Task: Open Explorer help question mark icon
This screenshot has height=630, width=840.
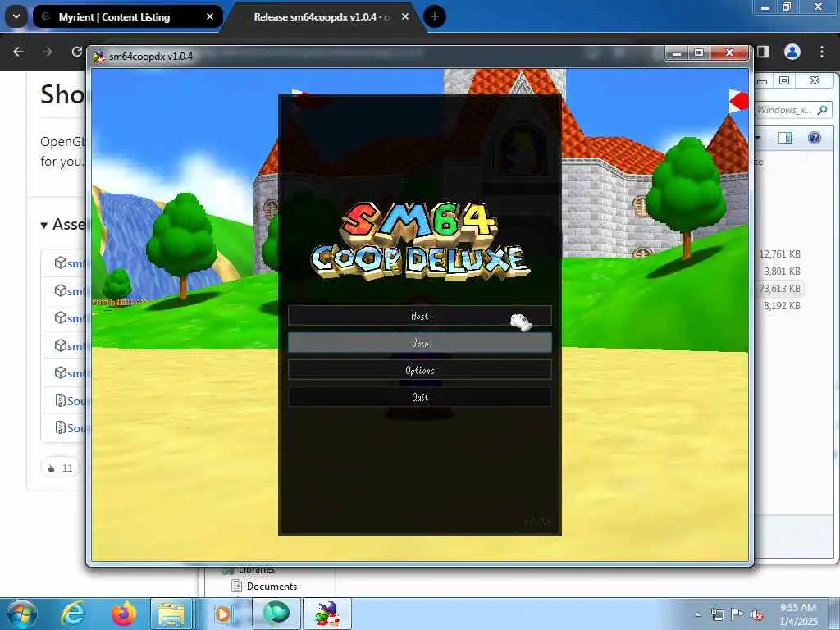Action: [x=815, y=138]
